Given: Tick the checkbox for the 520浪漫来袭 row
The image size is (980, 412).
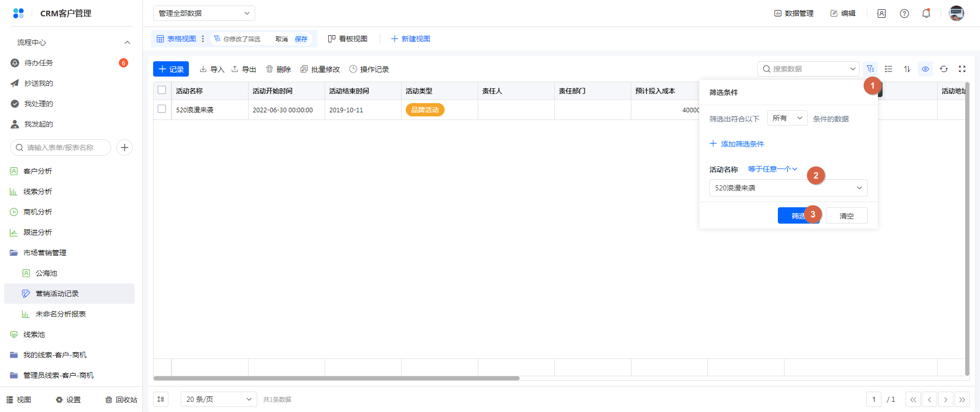Looking at the screenshot, I should click(162, 109).
